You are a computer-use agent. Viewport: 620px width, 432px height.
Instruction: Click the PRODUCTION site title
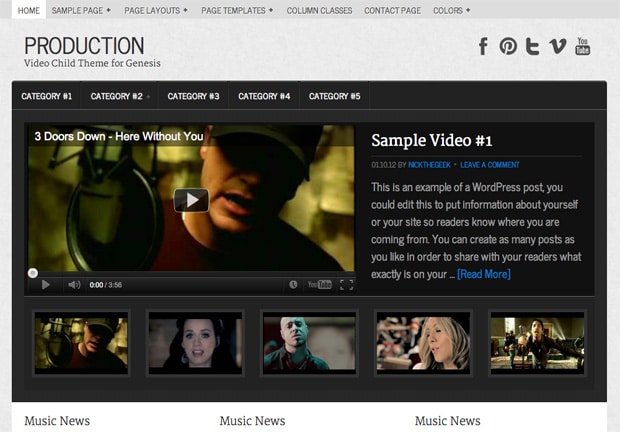(x=84, y=45)
